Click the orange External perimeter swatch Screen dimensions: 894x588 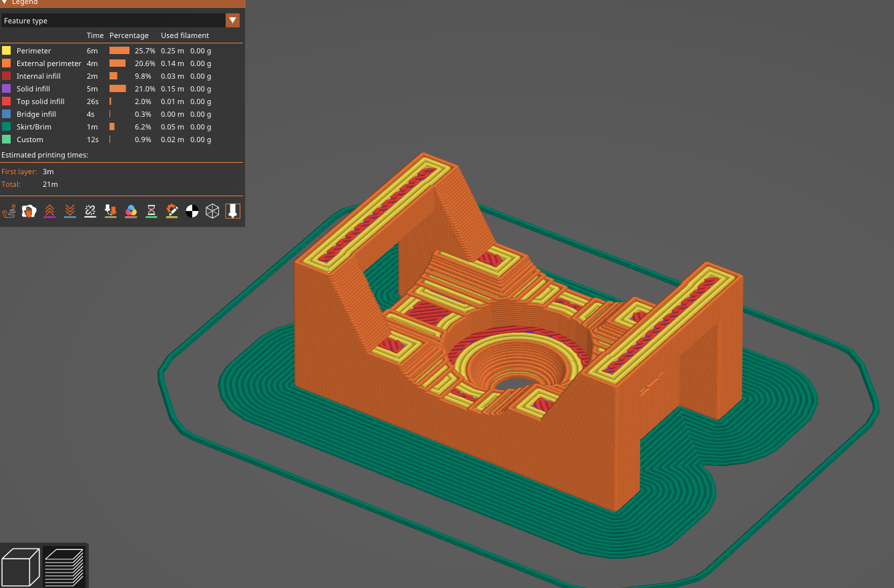point(7,63)
